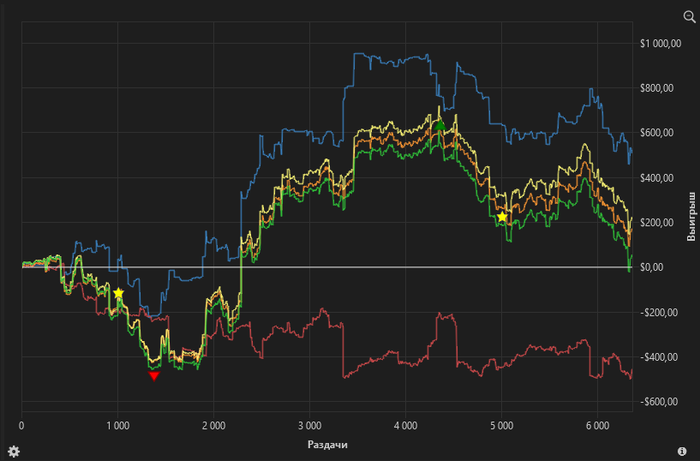Click the Выигрыш y-axis title
This screenshot has width=700, height=461.
[x=691, y=216]
